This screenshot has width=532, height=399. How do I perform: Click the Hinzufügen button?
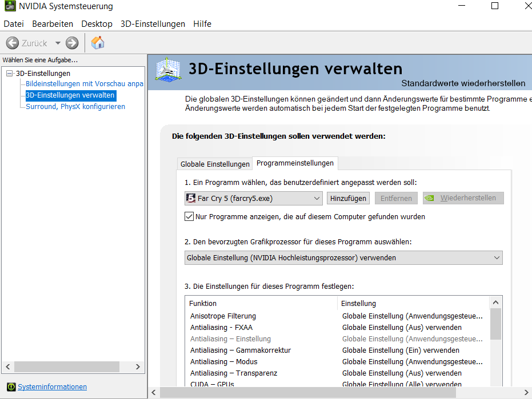point(348,198)
